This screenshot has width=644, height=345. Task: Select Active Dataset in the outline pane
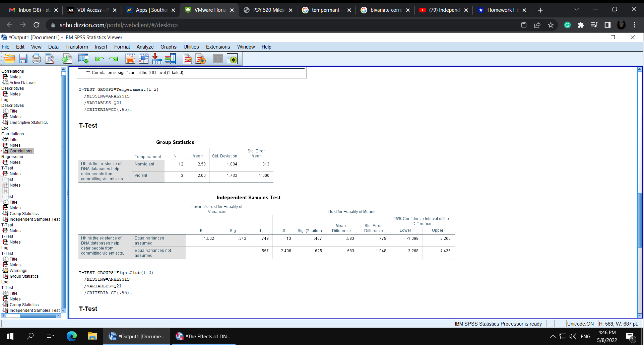pos(22,83)
